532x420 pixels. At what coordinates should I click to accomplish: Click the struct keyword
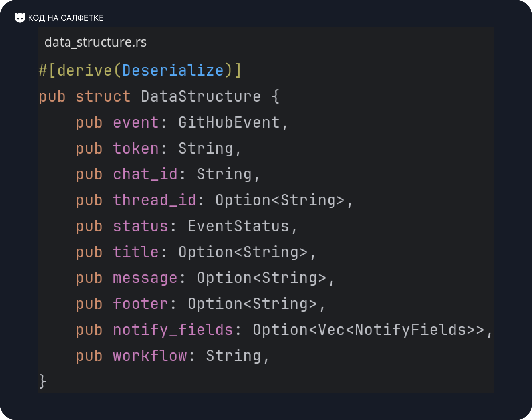click(103, 96)
